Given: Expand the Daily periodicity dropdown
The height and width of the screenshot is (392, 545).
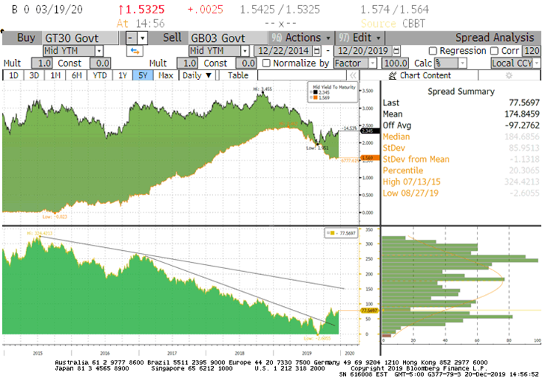Looking at the screenshot, I should tap(197, 75).
